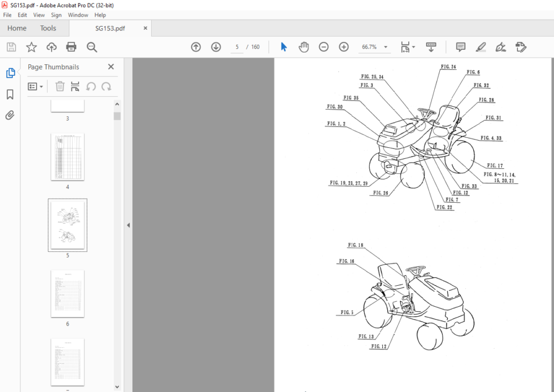Switch to the Tools tab

pyautogui.click(x=48, y=28)
